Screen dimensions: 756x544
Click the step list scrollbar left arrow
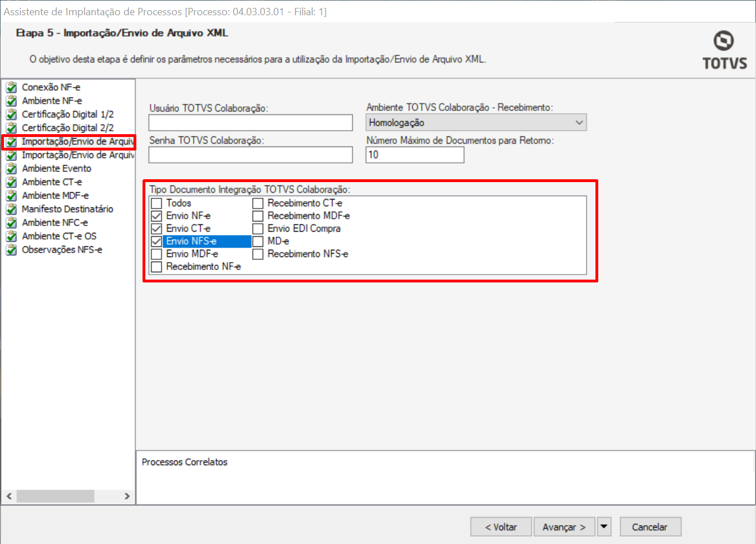9,496
